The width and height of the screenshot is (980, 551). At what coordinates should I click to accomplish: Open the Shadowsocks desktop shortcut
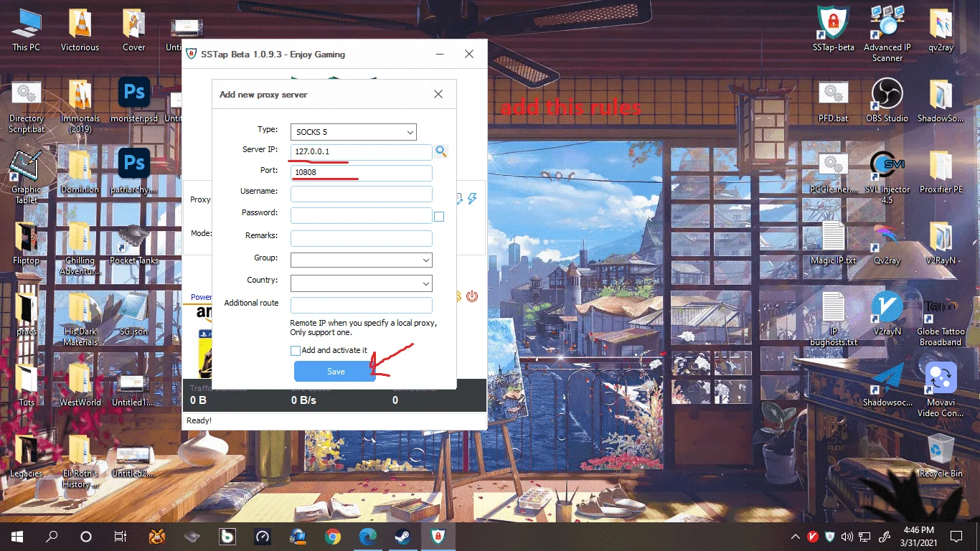click(887, 385)
